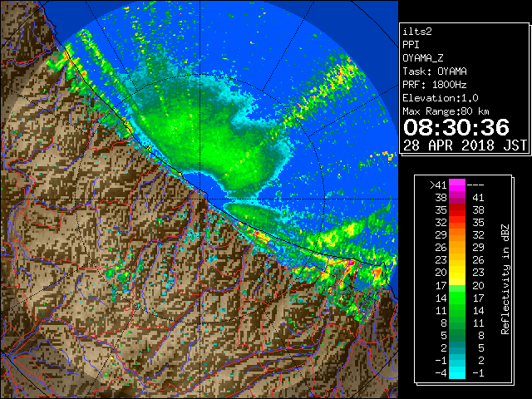Click the 'ilts2' label in info box
Viewport: 532px width, 399px height.
(417, 32)
